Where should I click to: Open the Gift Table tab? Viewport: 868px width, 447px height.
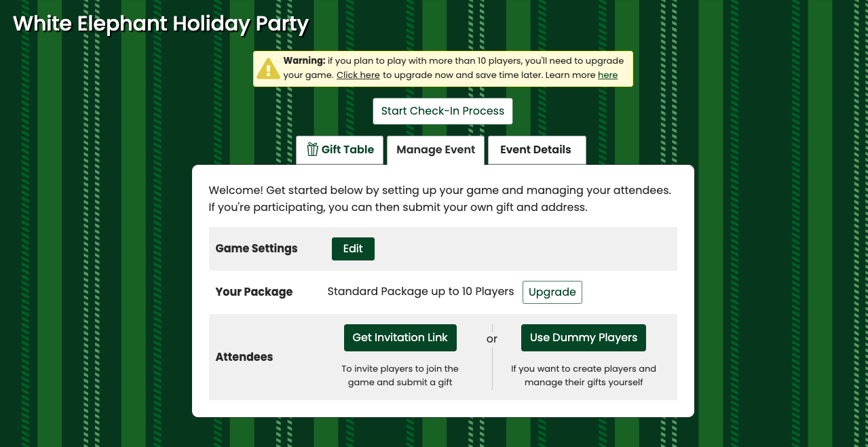click(339, 150)
